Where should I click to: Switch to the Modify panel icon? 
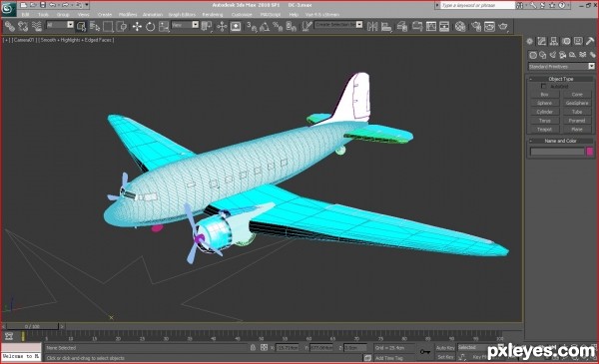(542, 41)
